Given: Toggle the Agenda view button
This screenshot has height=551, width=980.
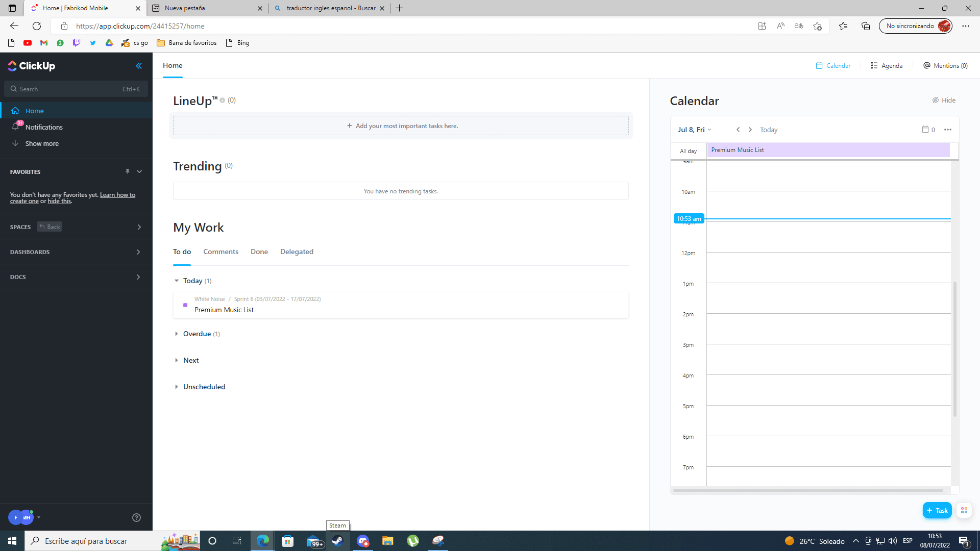Looking at the screenshot, I should click(887, 65).
